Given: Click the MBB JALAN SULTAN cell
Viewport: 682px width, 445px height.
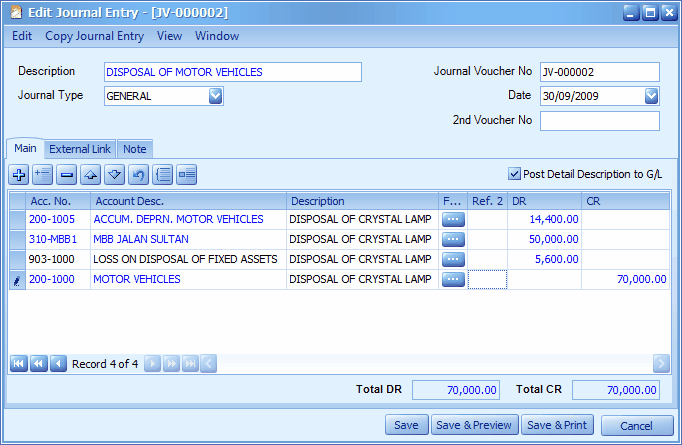Looking at the screenshot, I should [188, 239].
